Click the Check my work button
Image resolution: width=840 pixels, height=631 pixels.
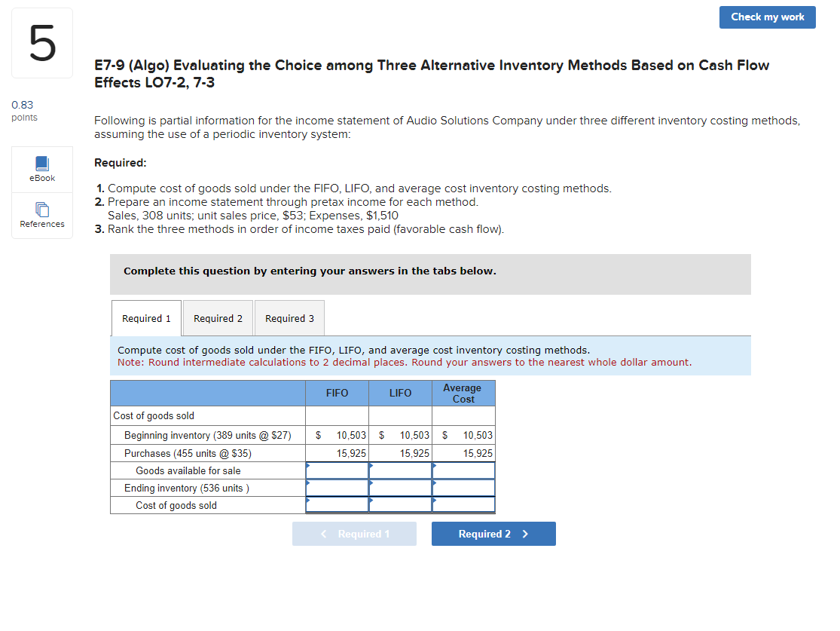(767, 17)
